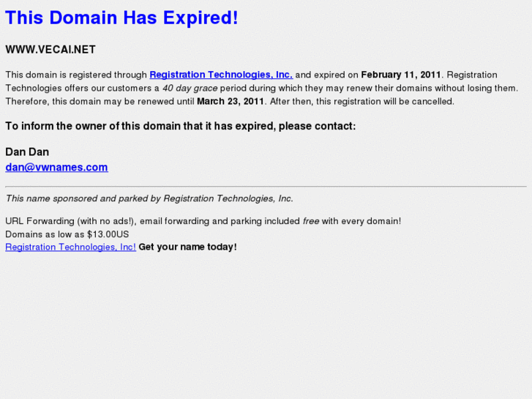This screenshot has height=399, width=532.
Task: Click the dan@vwnames.com email link
Action: pyautogui.click(x=56, y=167)
